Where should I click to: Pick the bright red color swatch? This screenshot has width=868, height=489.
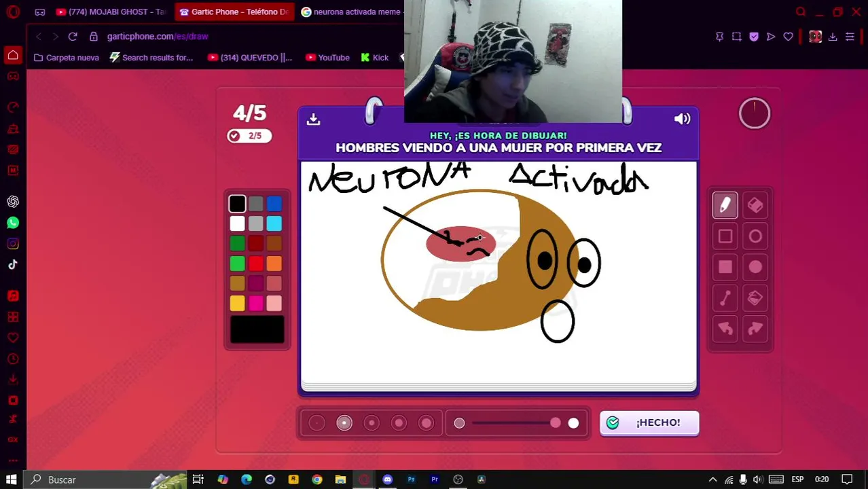[255, 264]
